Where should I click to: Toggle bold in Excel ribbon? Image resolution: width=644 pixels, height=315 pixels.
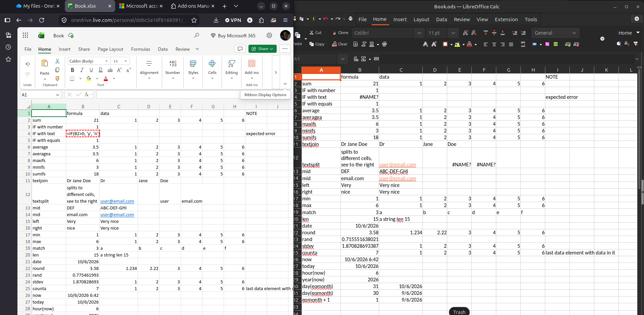[72, 70]
